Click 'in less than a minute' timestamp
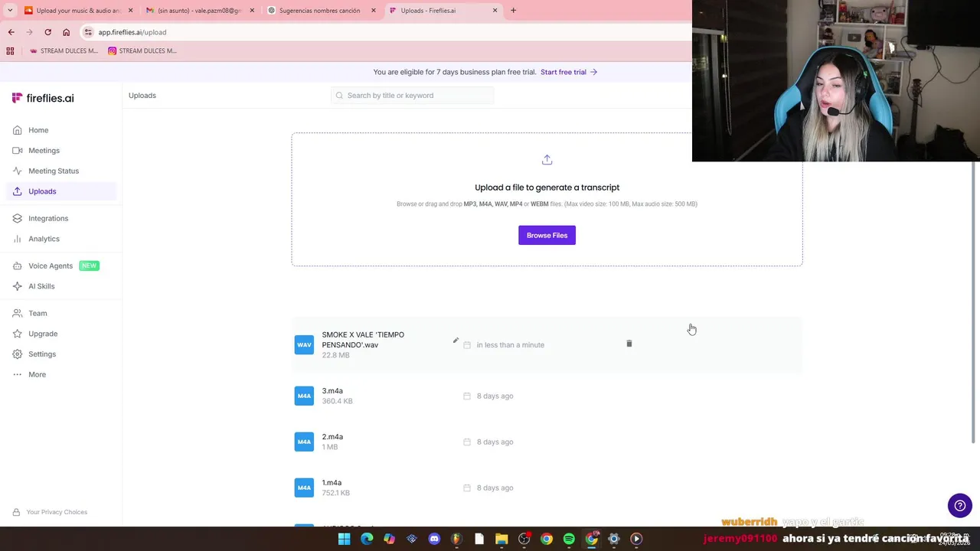 click(x=511, y=345)
